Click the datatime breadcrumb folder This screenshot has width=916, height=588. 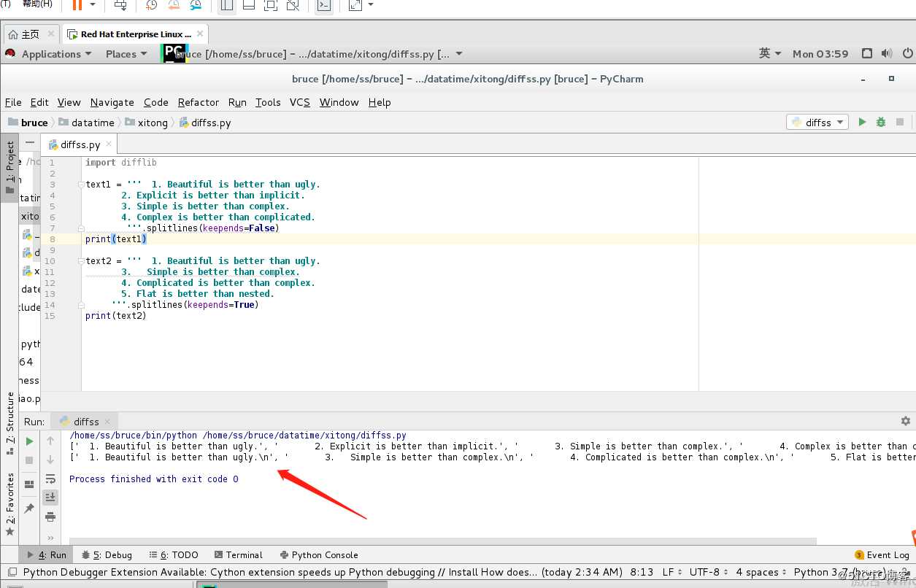click(87, 123)
